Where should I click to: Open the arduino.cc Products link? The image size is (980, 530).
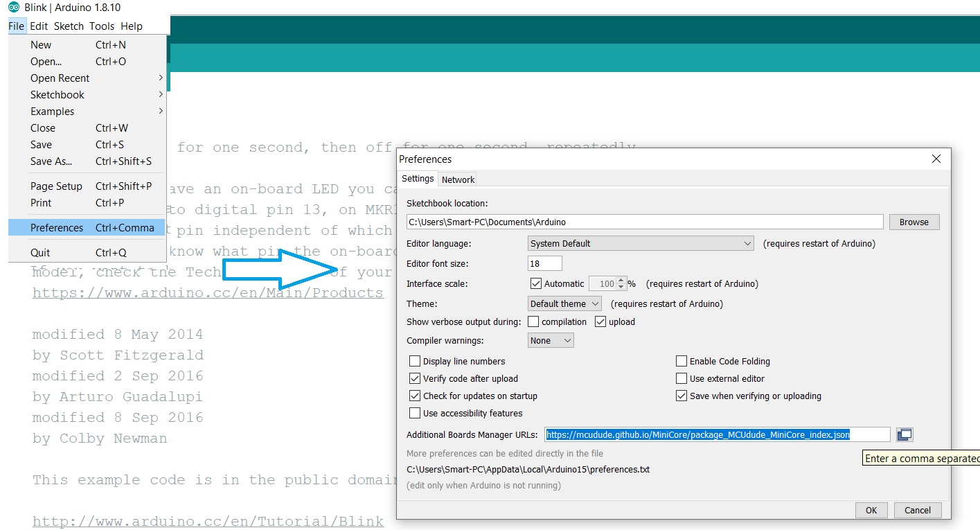208,293
